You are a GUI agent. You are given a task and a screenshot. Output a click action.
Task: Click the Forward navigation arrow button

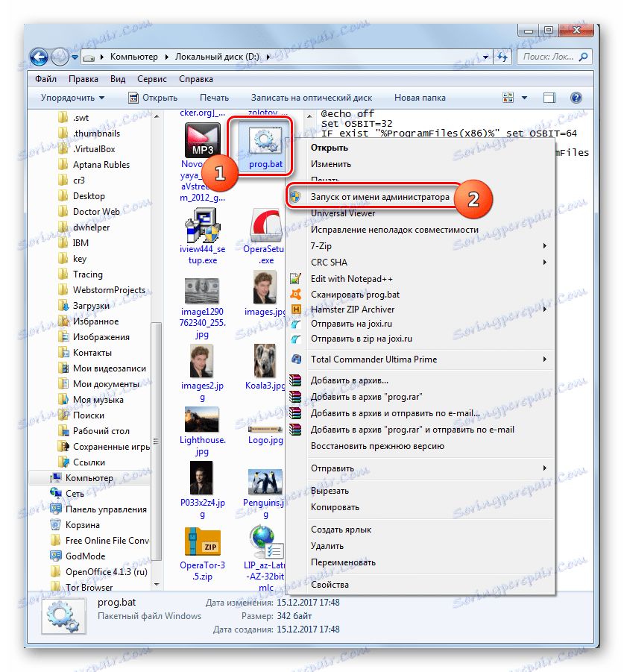[x=60, y=57]
